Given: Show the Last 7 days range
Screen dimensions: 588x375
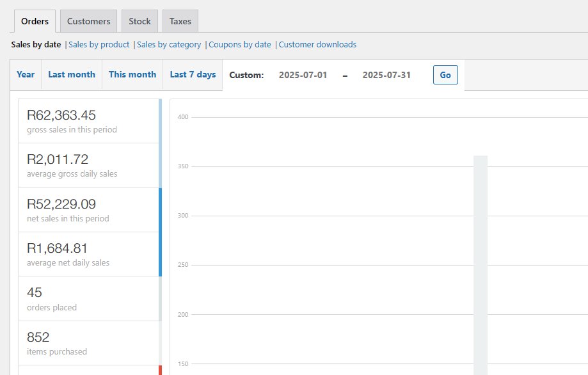Looking at the screenshot, I should 193,75.
